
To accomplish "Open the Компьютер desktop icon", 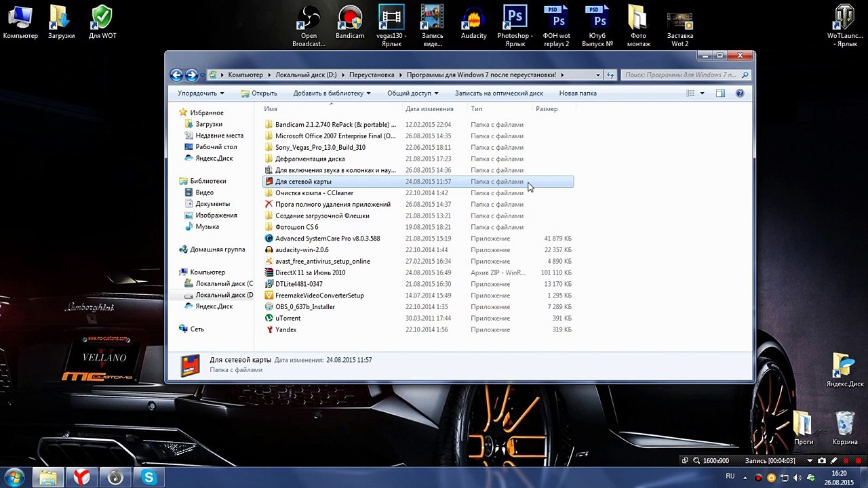I will (x=20, y=22).
